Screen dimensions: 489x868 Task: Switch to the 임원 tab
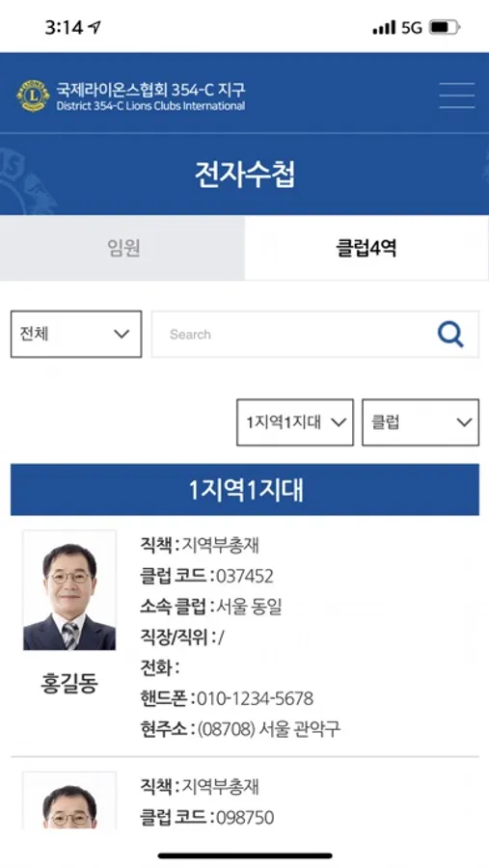coord(122,248)
